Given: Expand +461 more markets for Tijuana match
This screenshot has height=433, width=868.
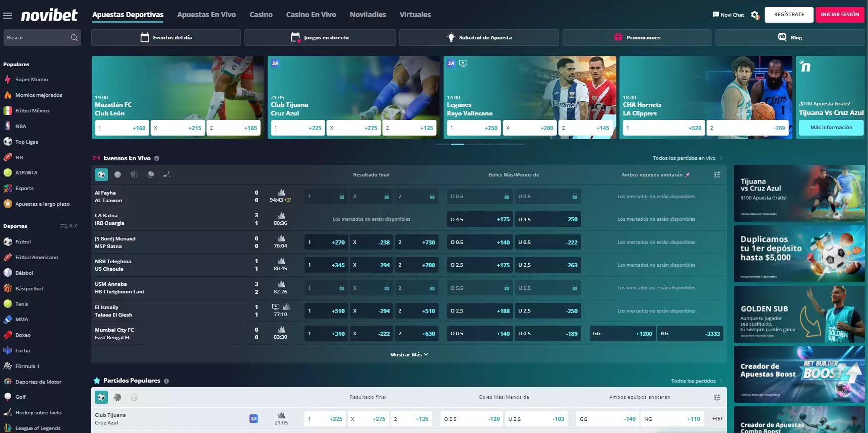Looking at the screenshot, I should [717, 419].
